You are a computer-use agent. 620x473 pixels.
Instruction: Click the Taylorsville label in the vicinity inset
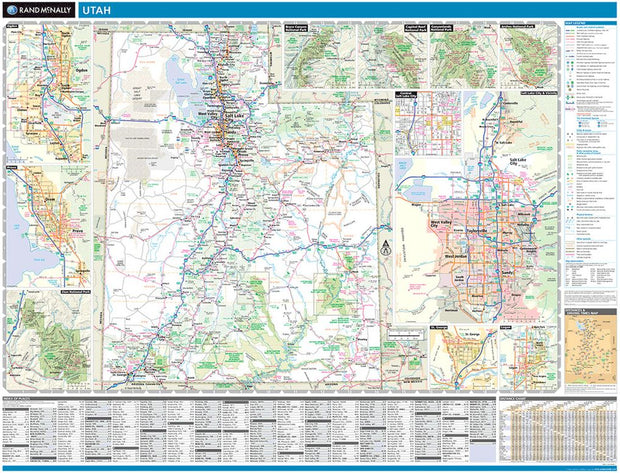point(477,231)
